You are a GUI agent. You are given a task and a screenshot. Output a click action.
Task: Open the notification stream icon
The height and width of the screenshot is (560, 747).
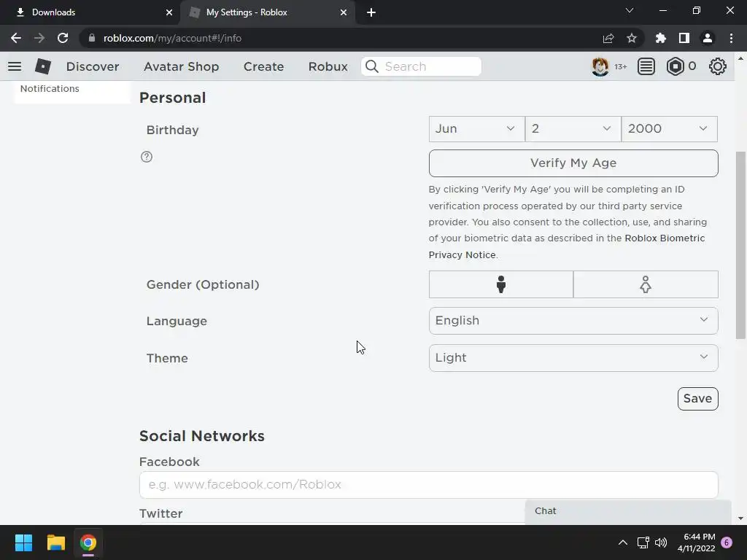[646, 66]
